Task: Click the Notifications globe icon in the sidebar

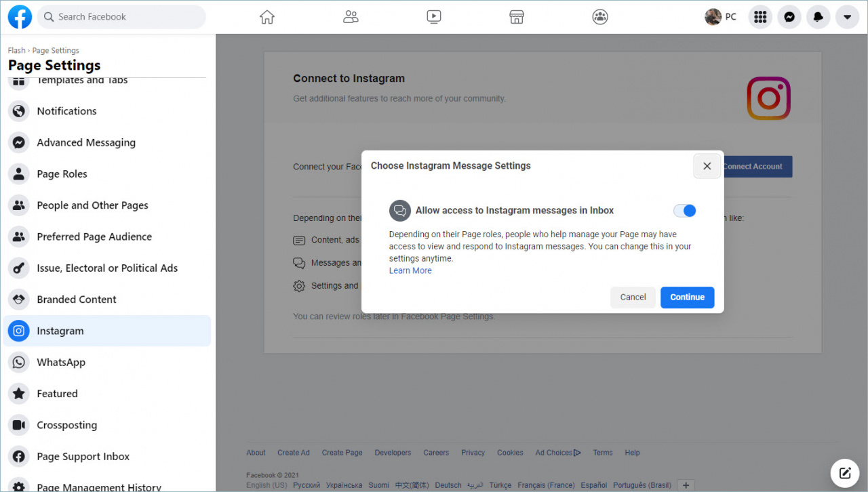Action: click(19, 111)
